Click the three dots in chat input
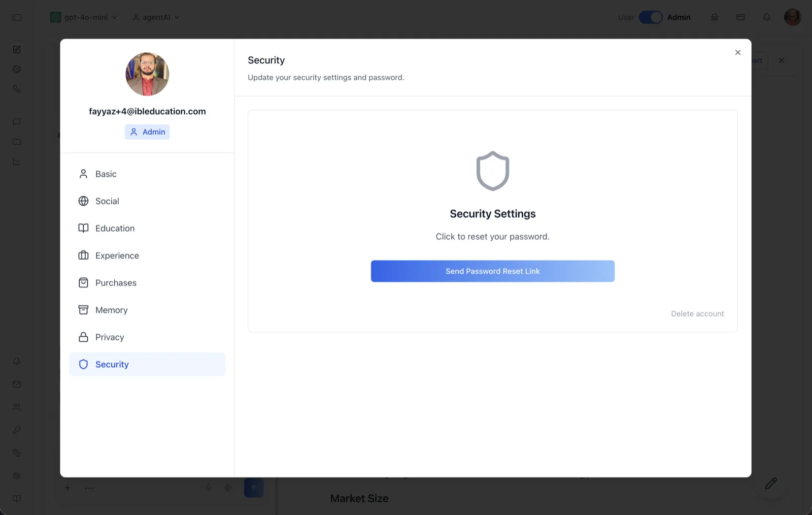The image size is (812, 515). pos(89,488)
